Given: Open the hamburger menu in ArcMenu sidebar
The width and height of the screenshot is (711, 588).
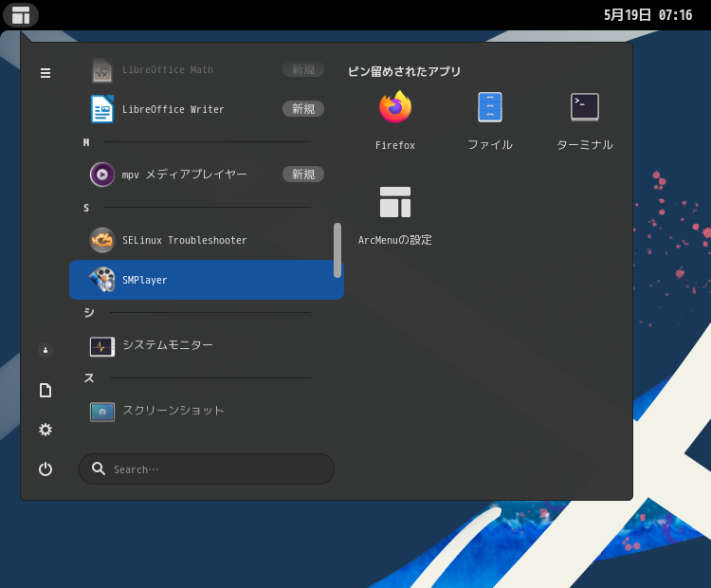Looking at the screenshot, I should click(x=46, y=73).
